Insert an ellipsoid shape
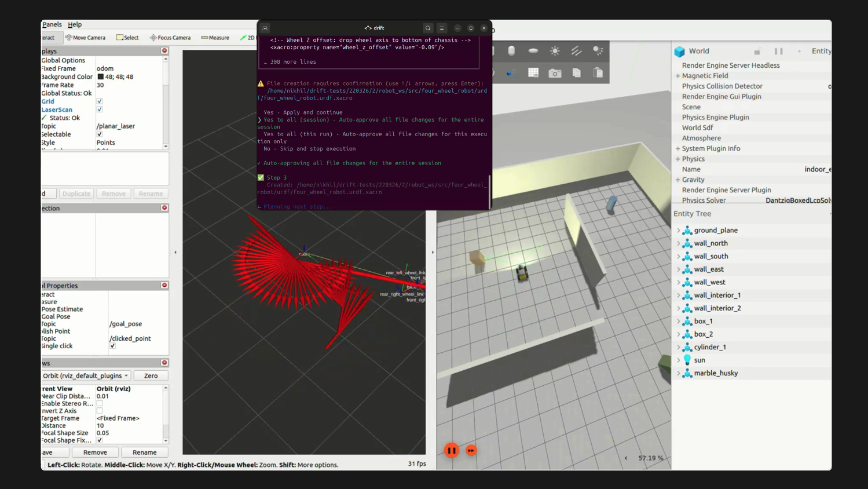This screenshot has width=868, height=489. [533, 51]
